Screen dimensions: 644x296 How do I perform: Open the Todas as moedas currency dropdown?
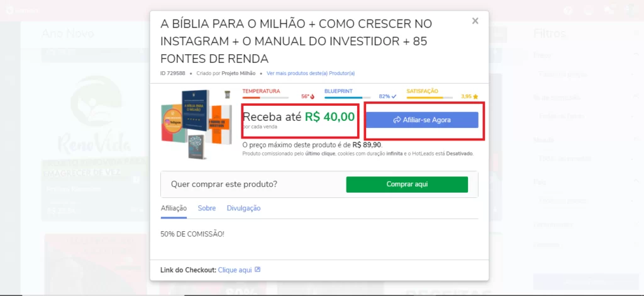[586, 159]
